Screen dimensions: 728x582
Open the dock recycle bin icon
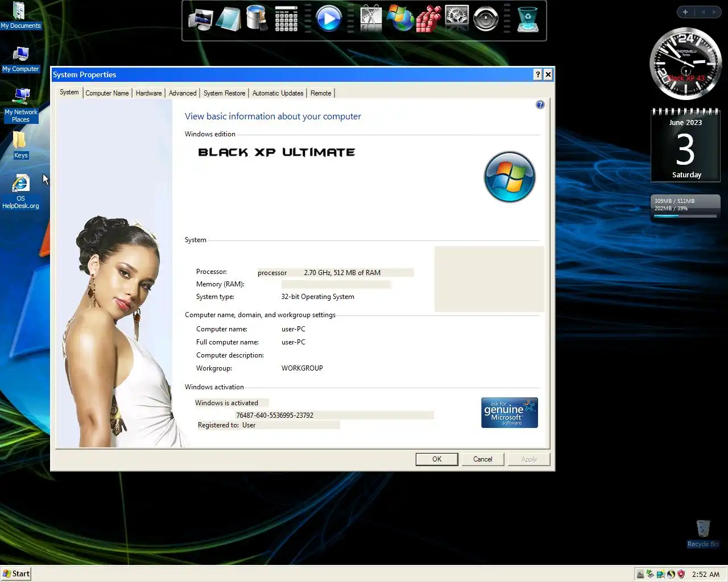pos(528,19)
